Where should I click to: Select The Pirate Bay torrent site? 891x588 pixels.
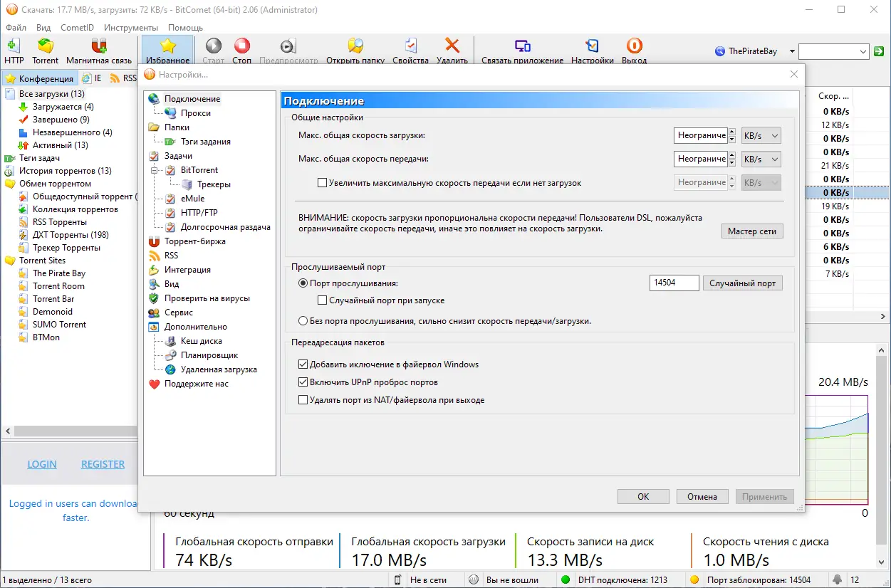click(x=58, y=273)
